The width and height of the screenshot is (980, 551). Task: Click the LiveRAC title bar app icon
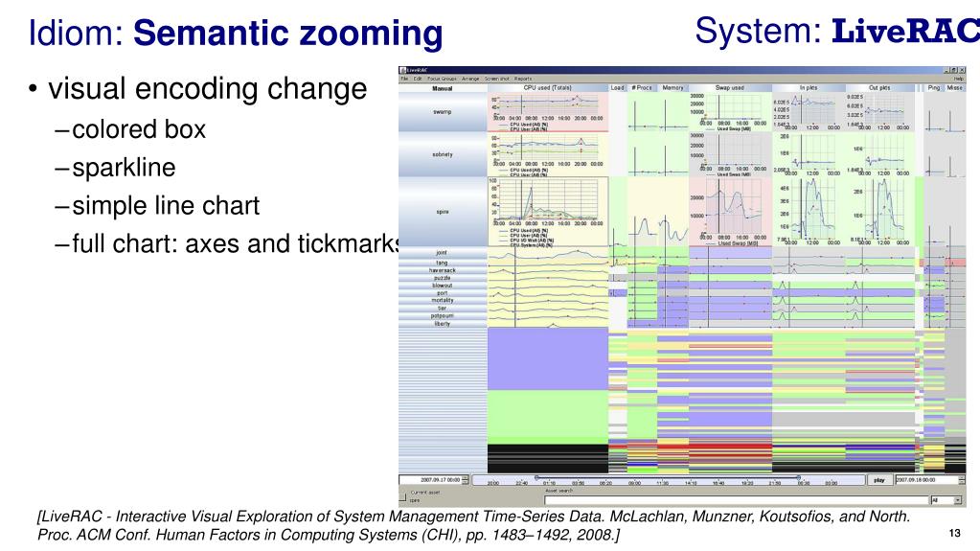click(x=403, y=71)
